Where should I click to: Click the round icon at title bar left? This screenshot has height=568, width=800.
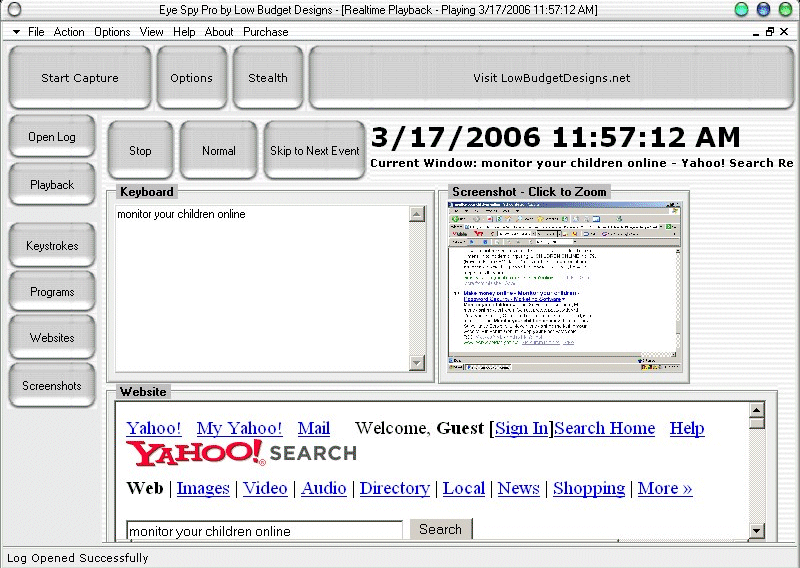coord(15,9)
